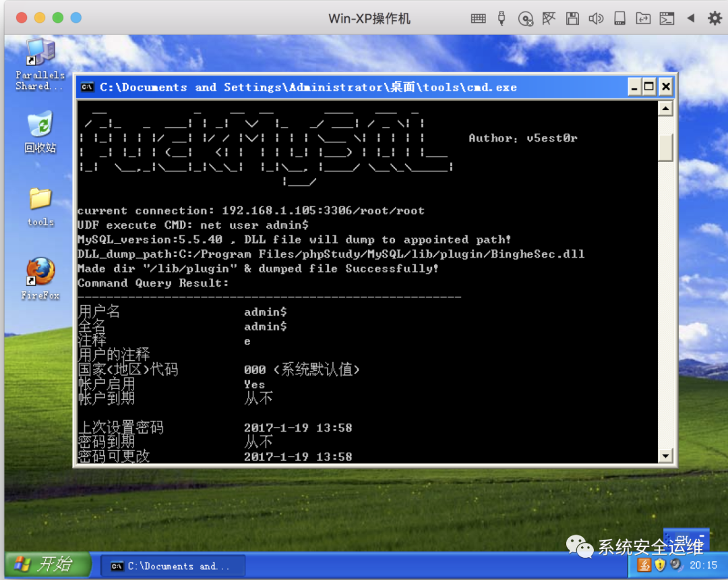Click the Yes value beside 帐户启用

254,384
